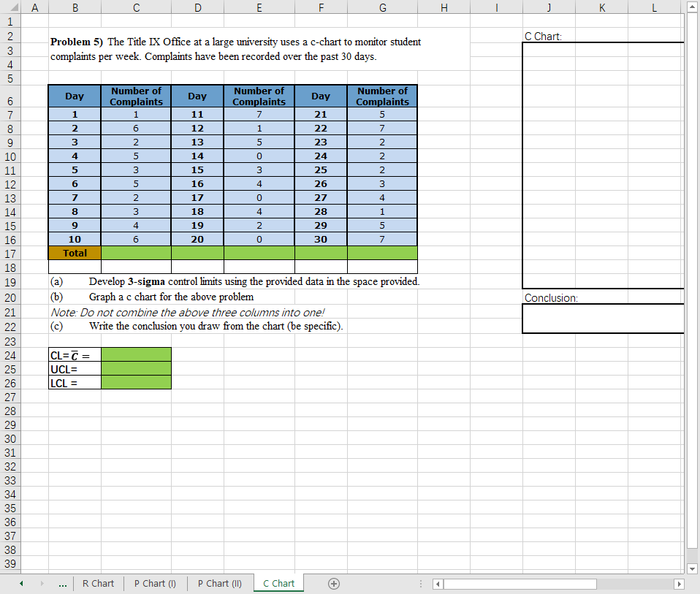The image size is (700, 594).
Task: Select all cells via corner triangle
Action: (14, 7)
